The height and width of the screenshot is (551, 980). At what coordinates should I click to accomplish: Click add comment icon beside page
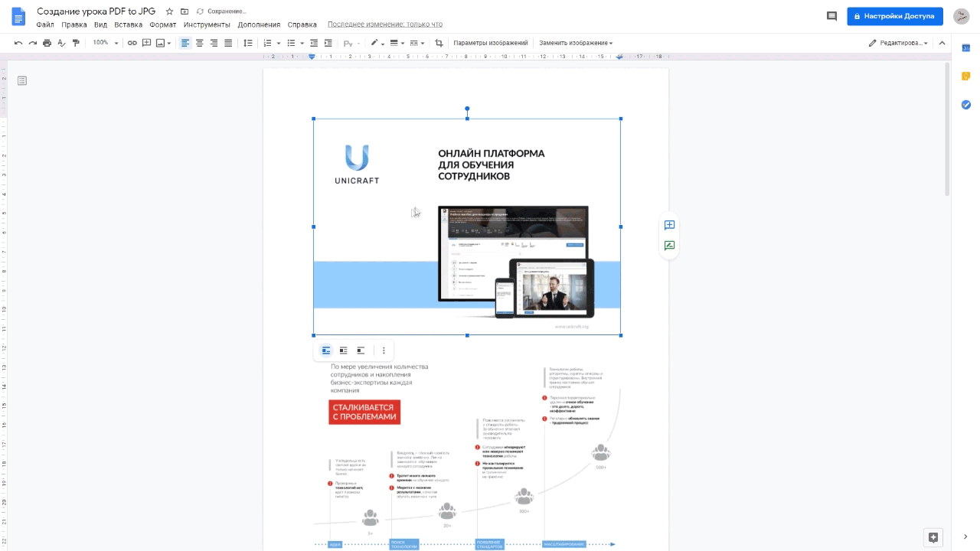coord(669,225)
